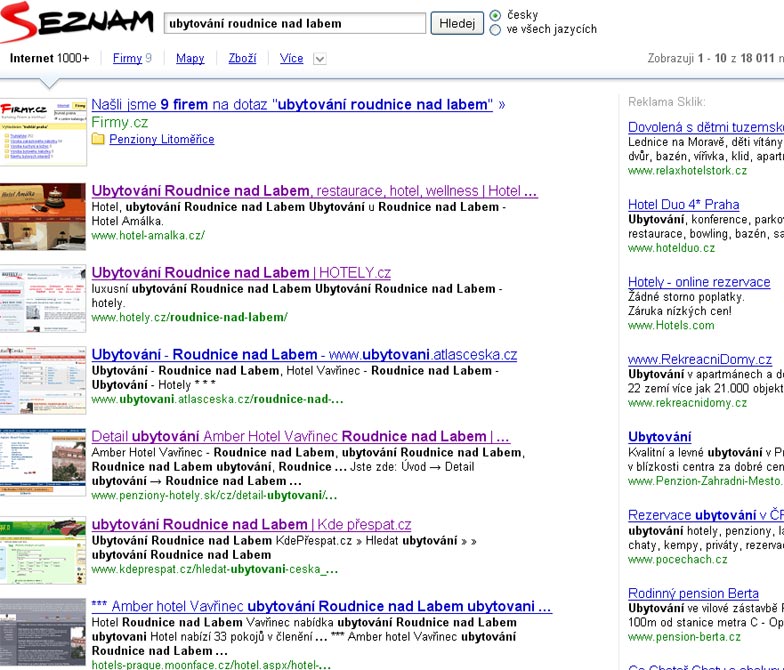
Task: Click the www.penziony-hotely.sk/cz/detail URL text
Action: pos(214,496)
